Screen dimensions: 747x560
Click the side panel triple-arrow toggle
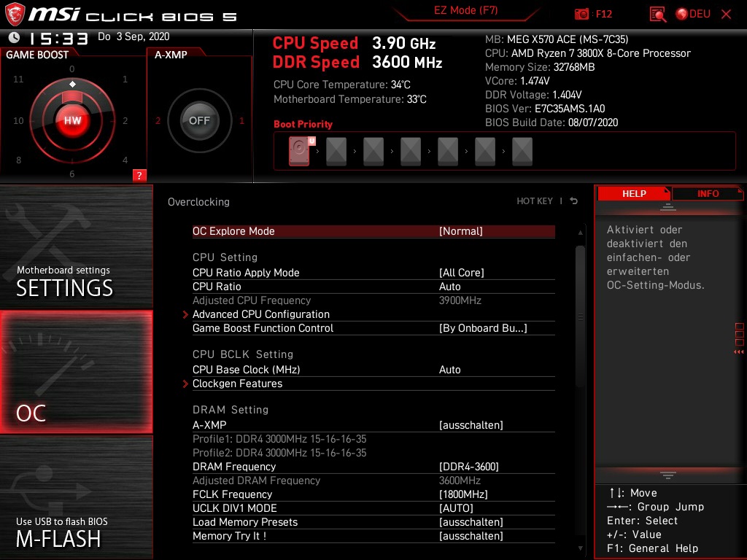point(738,352)
